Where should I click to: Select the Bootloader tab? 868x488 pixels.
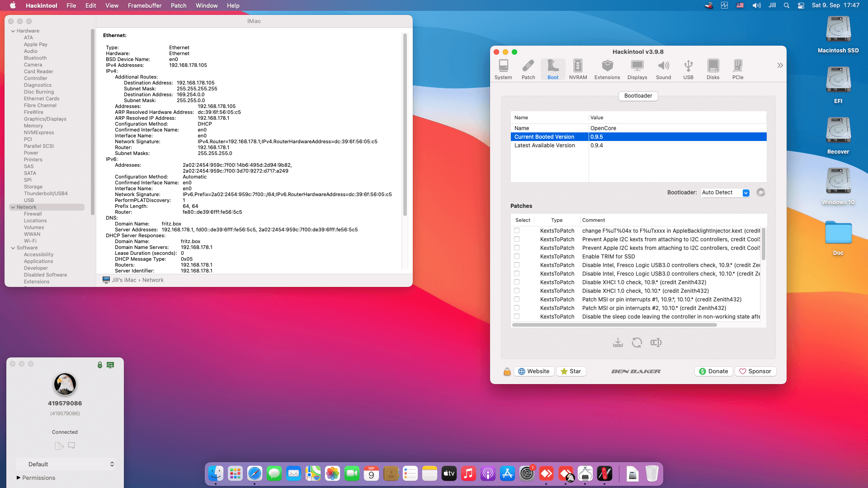click(x=638, y=96)
